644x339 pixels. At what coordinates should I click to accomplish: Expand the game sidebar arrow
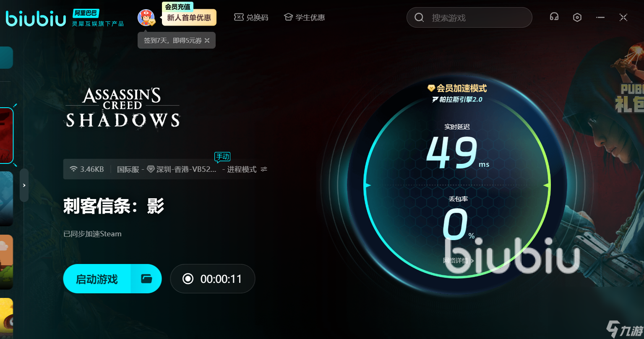click(24, 185)
